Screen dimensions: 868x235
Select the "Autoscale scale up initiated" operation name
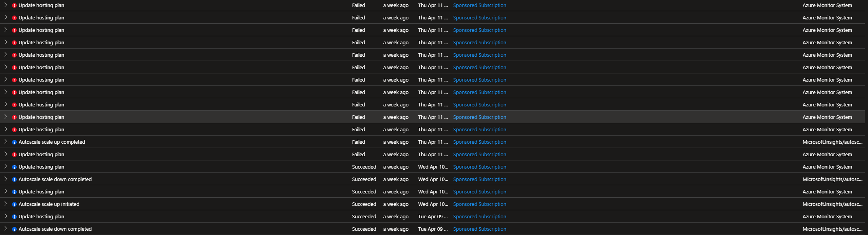49,204
